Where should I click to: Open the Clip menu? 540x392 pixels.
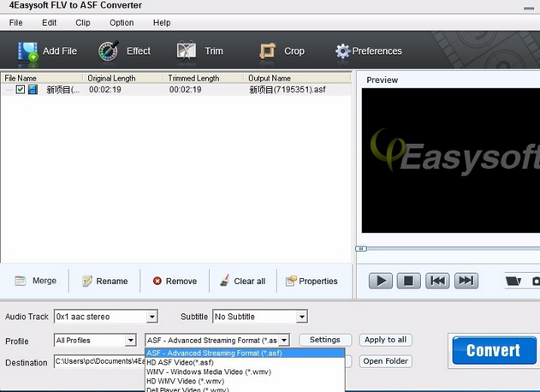(x=83, y=23)
